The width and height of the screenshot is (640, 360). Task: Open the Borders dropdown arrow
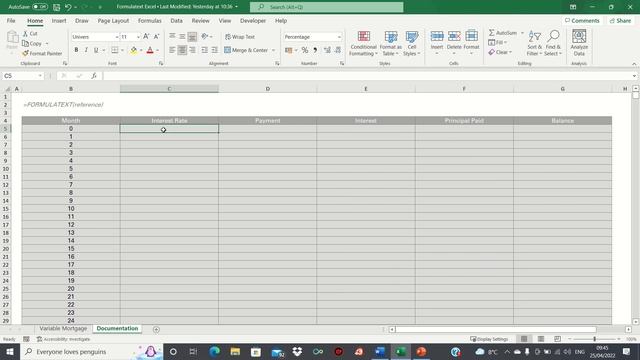pyautogui.click(x=122, y=50)
